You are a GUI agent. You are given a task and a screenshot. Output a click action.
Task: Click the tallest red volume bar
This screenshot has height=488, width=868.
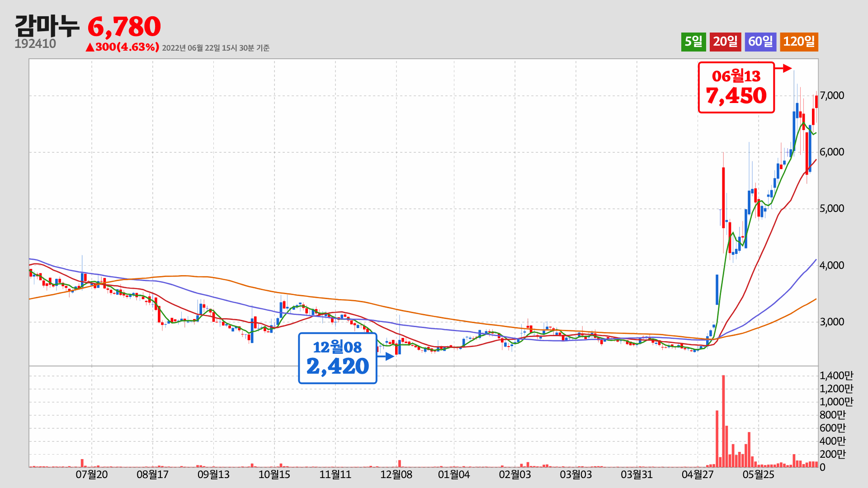click(723, 420)
